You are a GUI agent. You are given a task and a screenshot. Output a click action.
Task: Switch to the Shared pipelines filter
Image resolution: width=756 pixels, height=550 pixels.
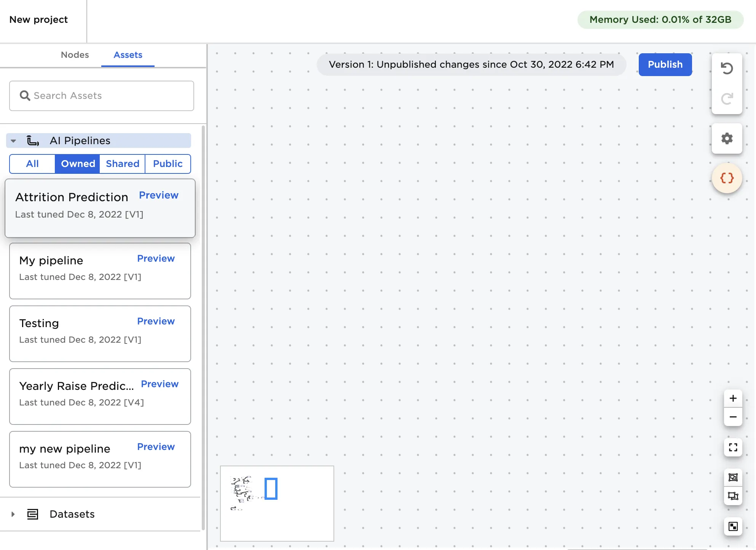pyautogui.click(x=122, y=164)
